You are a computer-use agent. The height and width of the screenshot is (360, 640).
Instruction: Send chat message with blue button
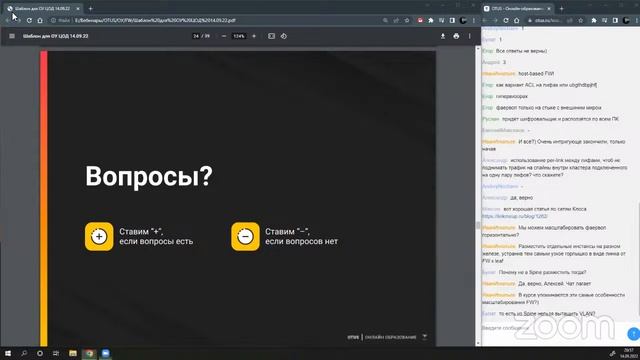point(633,333)
